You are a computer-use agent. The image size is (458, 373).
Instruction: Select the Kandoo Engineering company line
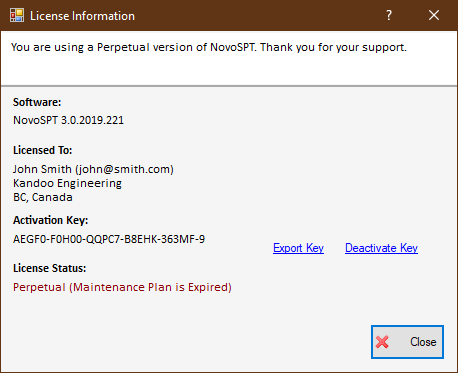67,183
